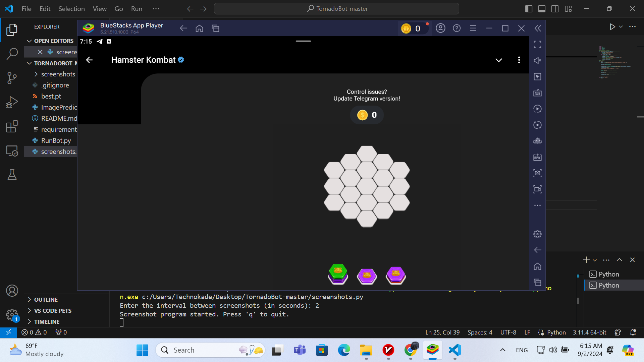Toggle VS Code bottom panel layout
The width and height of the screenshot is (644, 362).
[542, 9]
